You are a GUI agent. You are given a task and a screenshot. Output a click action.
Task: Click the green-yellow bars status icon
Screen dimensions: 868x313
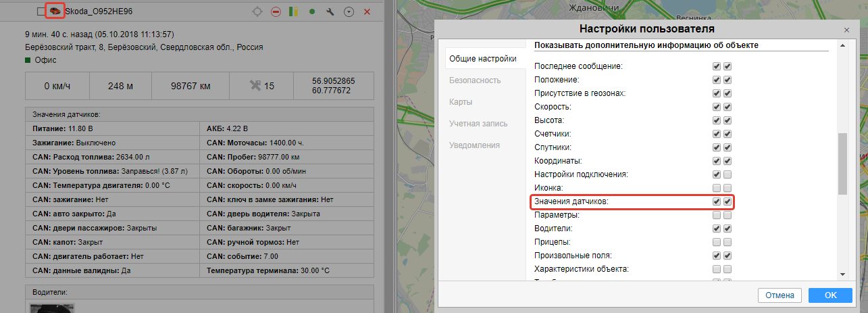293,11
